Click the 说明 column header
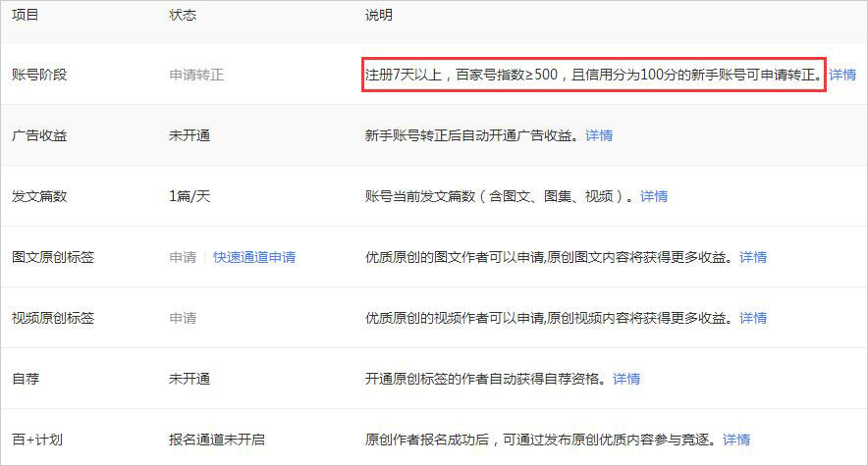The height and width of the screenshot is (466, 868). tap(378, 17)
